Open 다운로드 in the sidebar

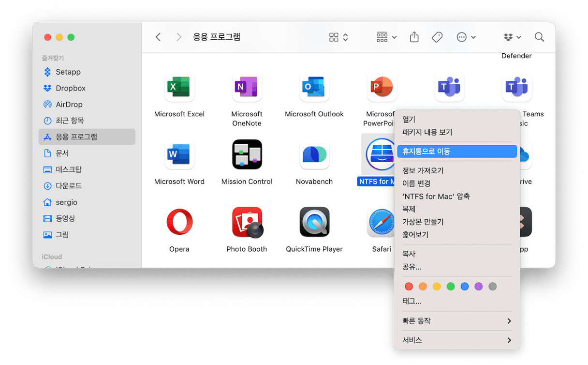coord(87,185)
